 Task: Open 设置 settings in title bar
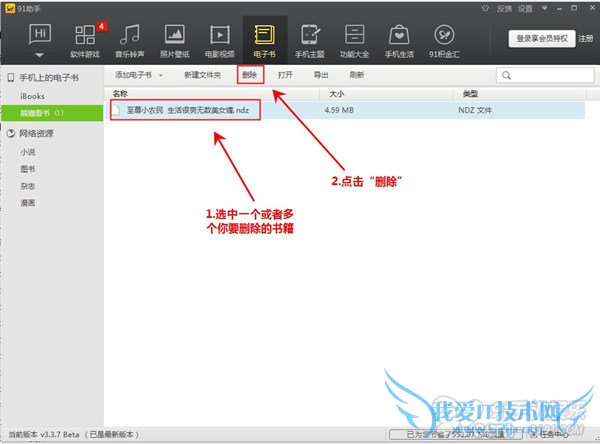click(525, 9)
